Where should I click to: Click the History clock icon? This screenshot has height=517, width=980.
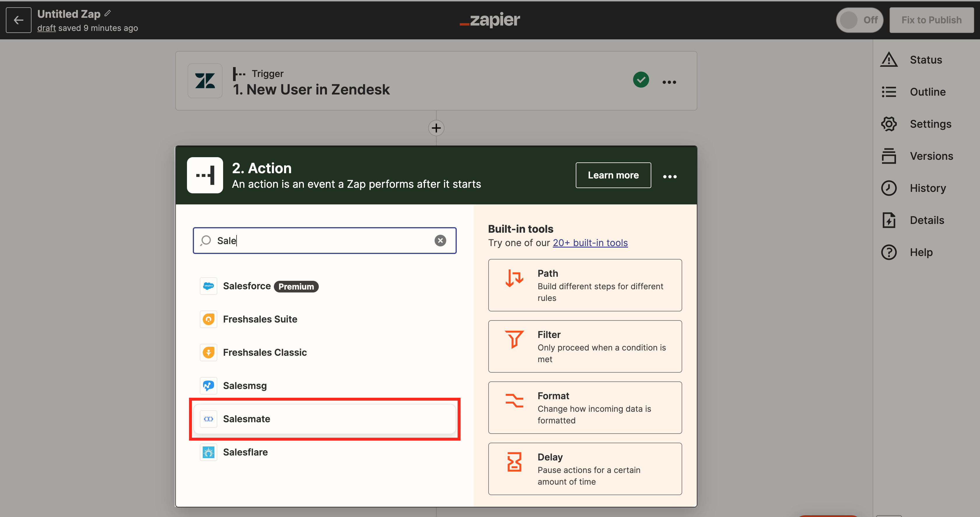click(x=889, y=188)
